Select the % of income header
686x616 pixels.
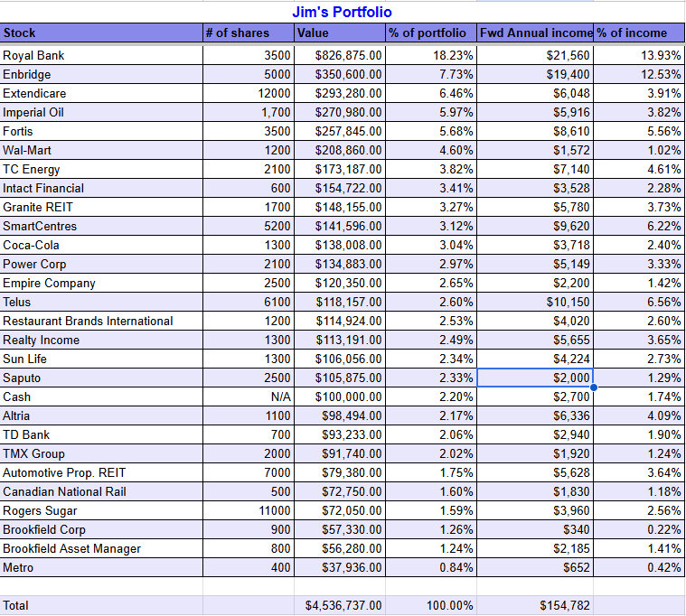tap(639, 33)
